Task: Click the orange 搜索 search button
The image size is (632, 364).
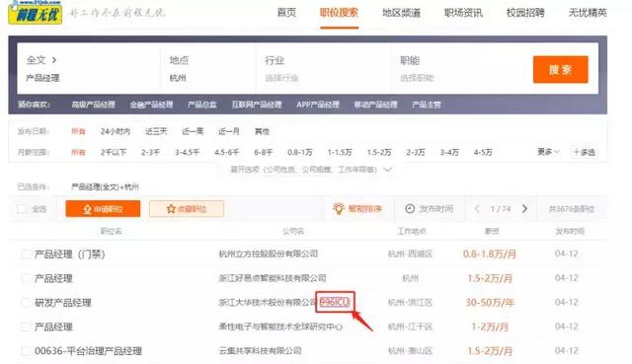Action: point(560,70)
